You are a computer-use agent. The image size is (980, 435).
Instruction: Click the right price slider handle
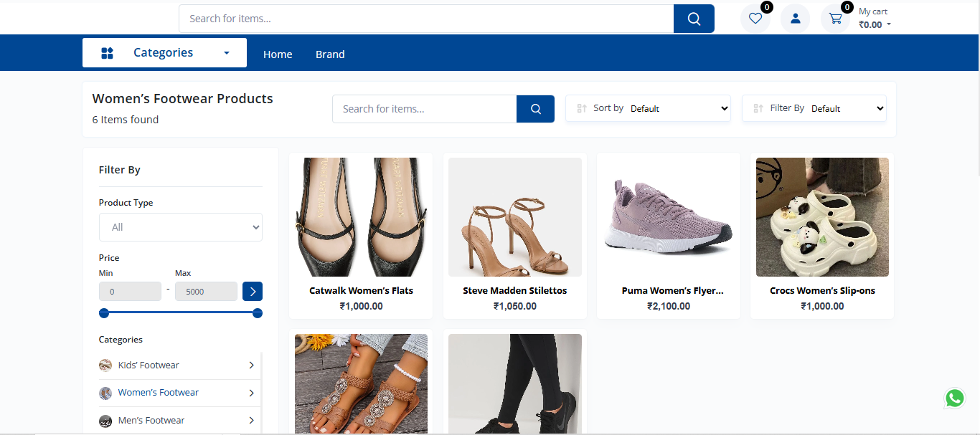258,313
